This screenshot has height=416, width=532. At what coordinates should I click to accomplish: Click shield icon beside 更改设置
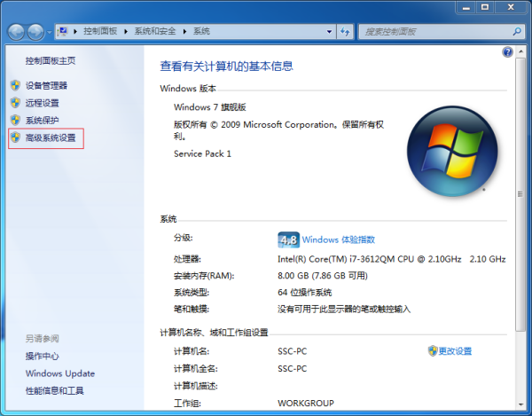433,351
